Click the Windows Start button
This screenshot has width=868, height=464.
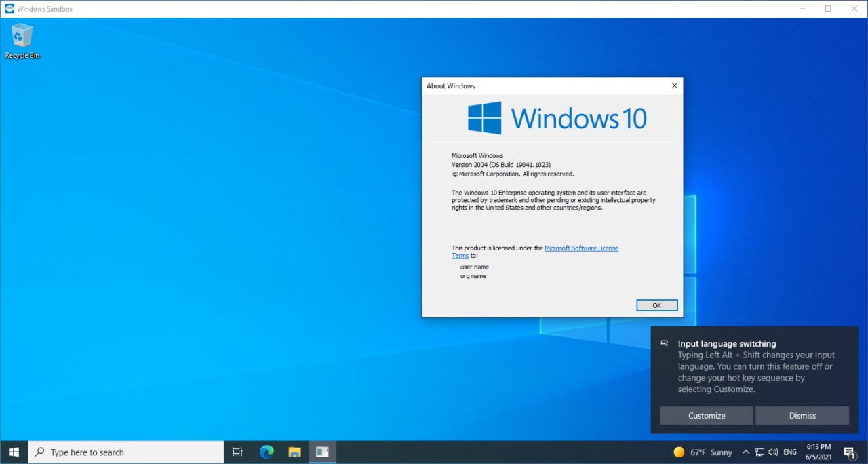click(14, 452)
